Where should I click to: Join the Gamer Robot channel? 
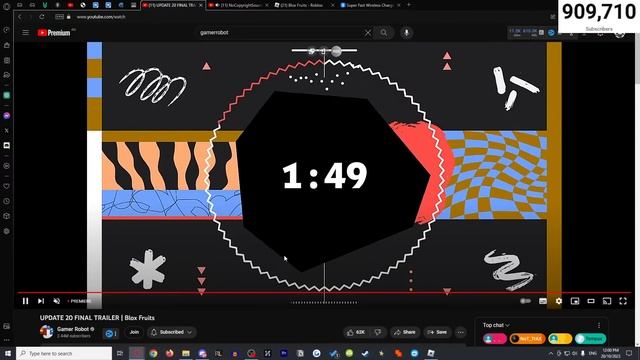pyautogui.click(x=134, y=332)
